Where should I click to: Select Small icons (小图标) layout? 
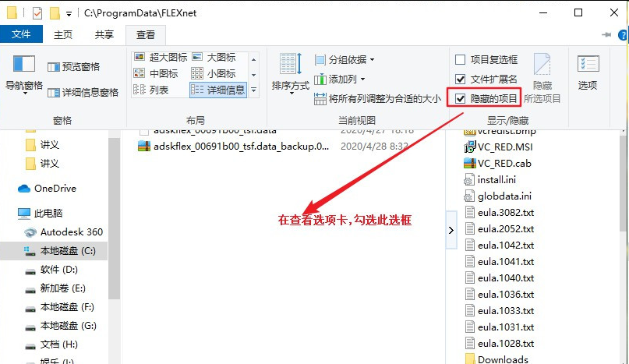(x=214, y=73)
